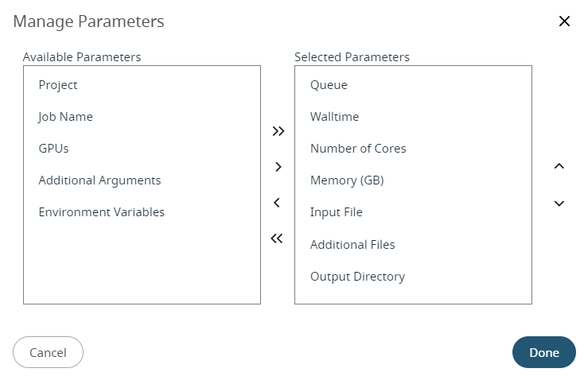This screenshot has height=380, width=588.
Task: Click the move all left double-arrow icon
Action: 277,238
